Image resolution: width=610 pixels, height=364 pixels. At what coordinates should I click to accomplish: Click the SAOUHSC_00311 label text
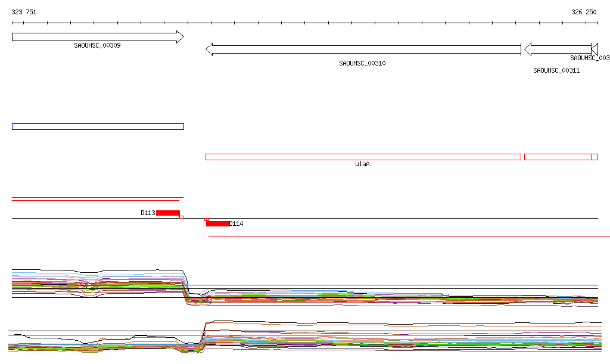(556, 70)
